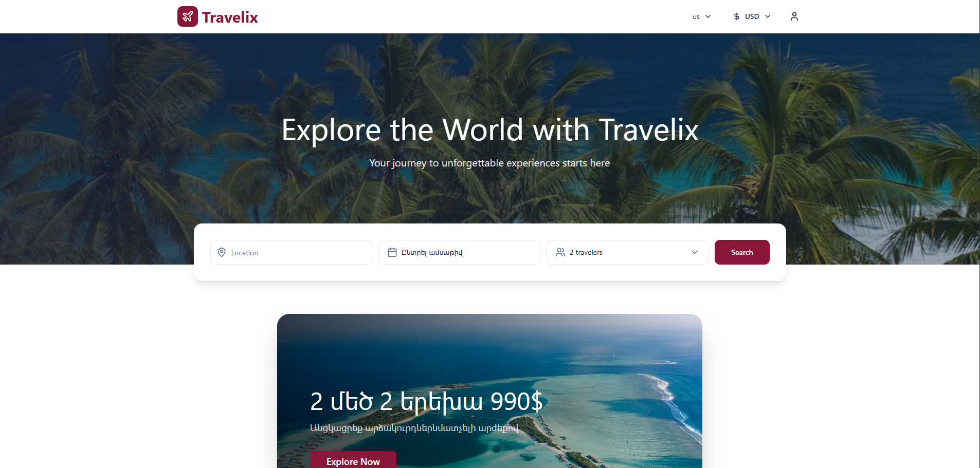The width and height of the screenshot is (980, 468).
Task: Expand the US language dropdown
Action: tap(702, 16)
